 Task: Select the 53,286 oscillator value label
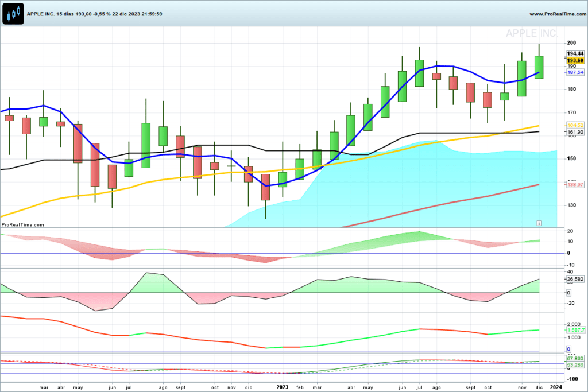tap(575, 365)
